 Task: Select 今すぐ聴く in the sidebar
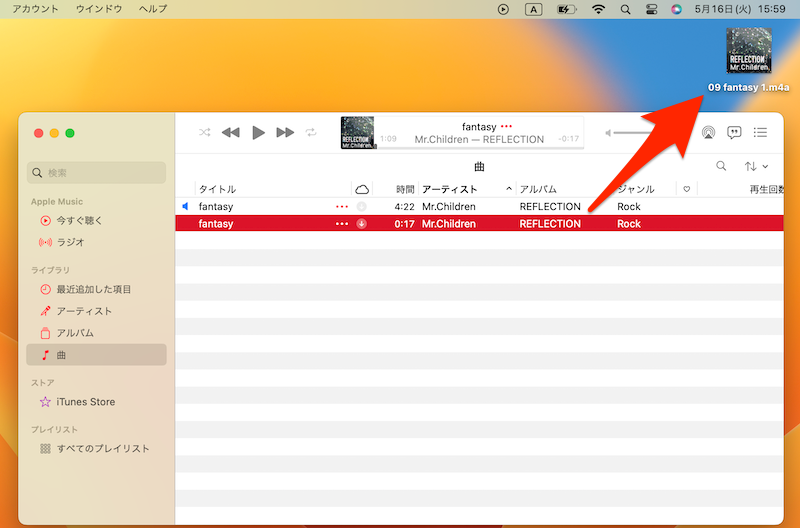79,220
